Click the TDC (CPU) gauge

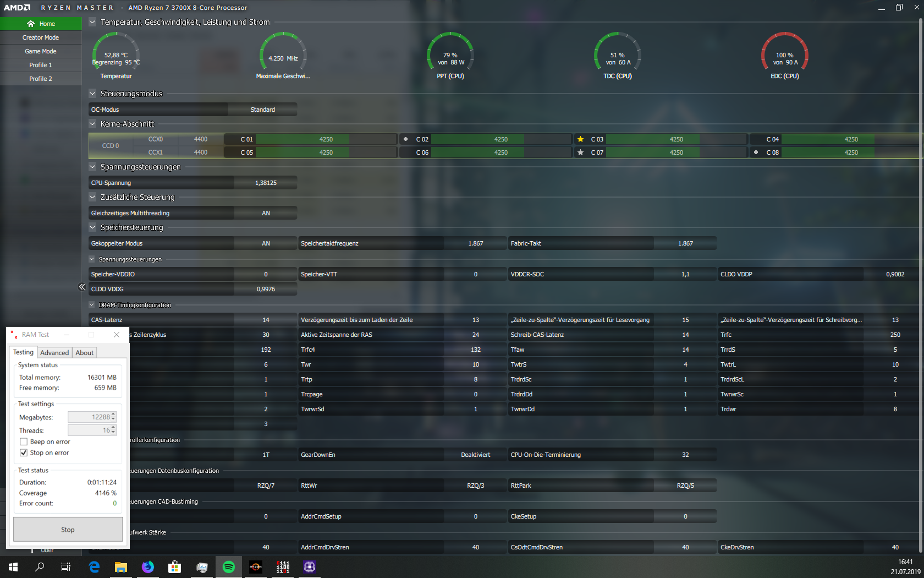coord(618,55)
